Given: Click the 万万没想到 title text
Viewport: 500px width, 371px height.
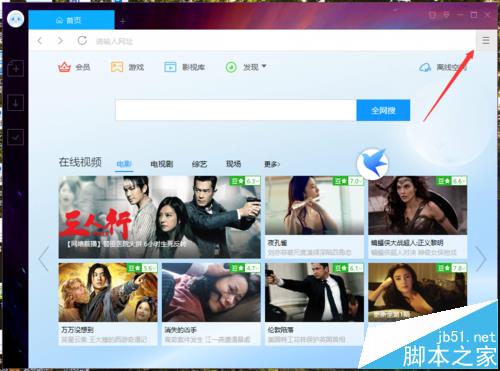Looking at the screenshot, I should point(77,330).
